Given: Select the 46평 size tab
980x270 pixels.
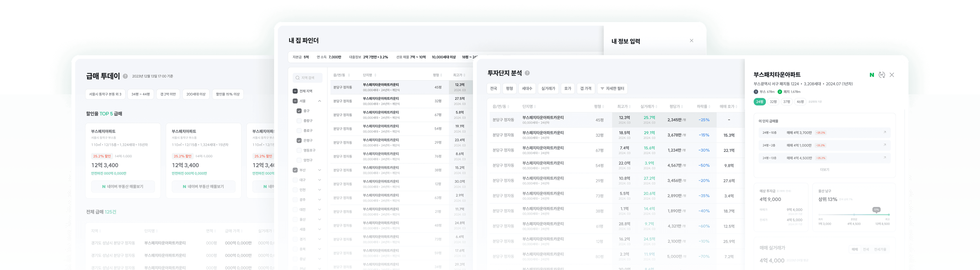Looking at the screenshot, I should pos(800,102).
